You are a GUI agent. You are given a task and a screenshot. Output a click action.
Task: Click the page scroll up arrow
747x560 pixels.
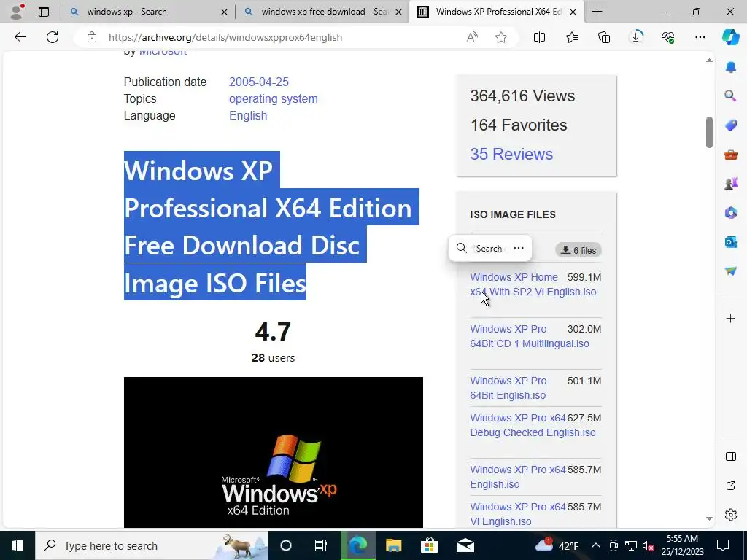pyautogui.click(x=709, y=61)
